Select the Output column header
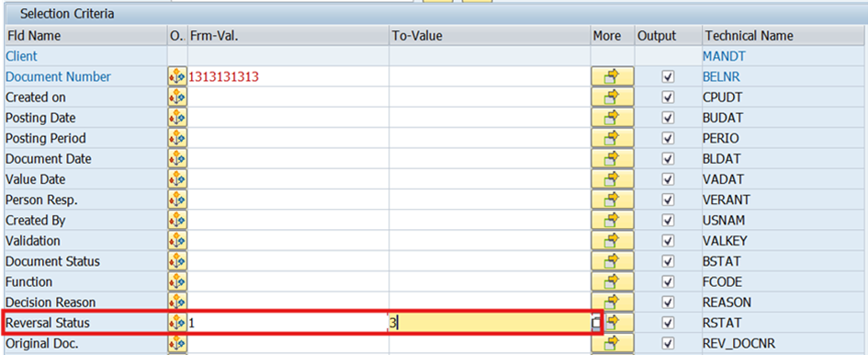 pyautogui.click(x=668, y=36)
